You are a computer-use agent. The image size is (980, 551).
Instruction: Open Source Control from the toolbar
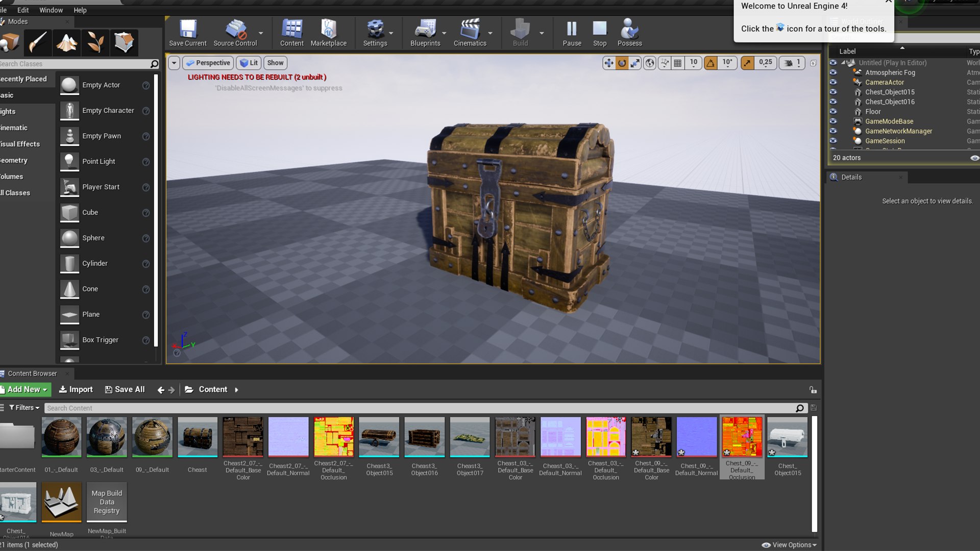click(235, 33)
